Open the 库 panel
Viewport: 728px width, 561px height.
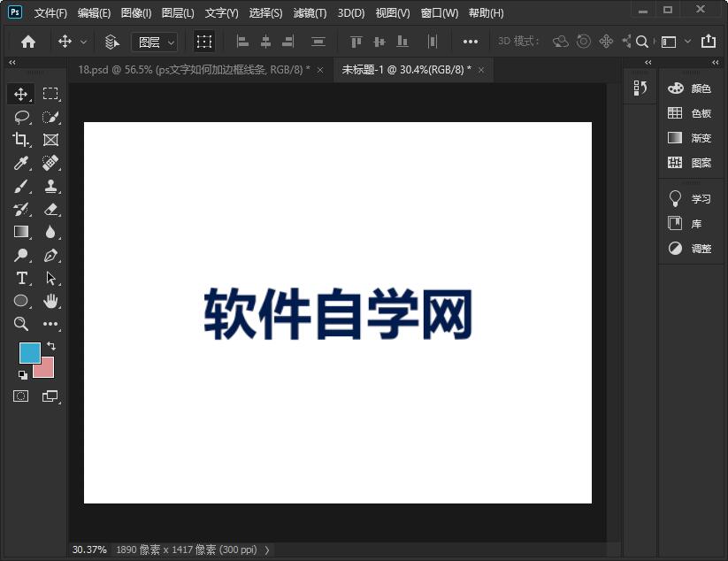(686, 224)
